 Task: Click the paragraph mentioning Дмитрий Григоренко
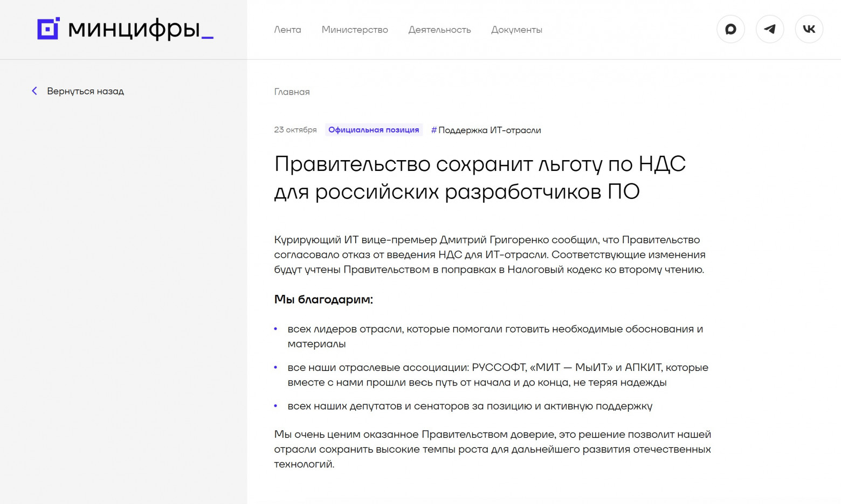click(489, 254)
